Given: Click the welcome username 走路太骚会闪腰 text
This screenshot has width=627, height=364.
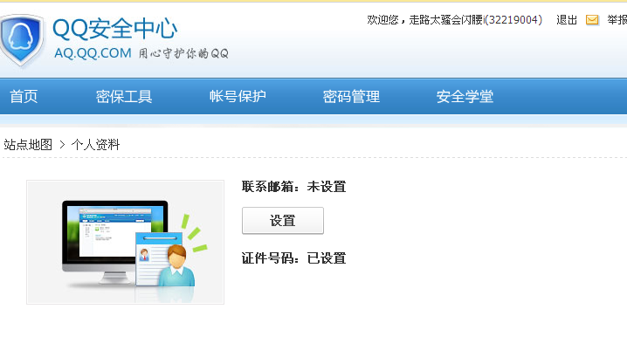Looking at the screenshot, I should click(446, 19).
